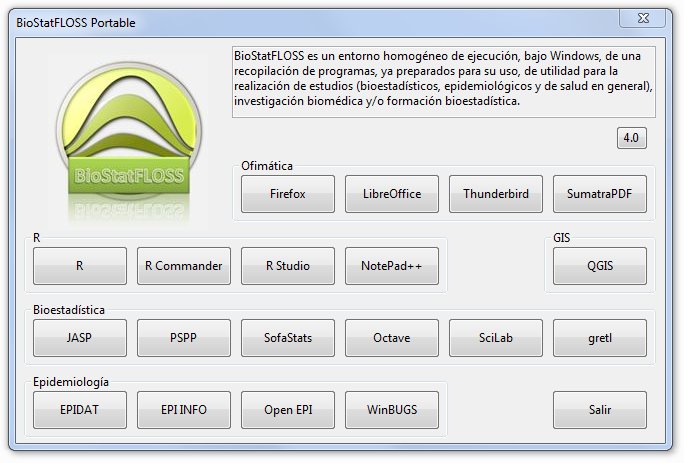Click the Ofimática group label
The image size is (684, 463).
click(x=267, y=166)
